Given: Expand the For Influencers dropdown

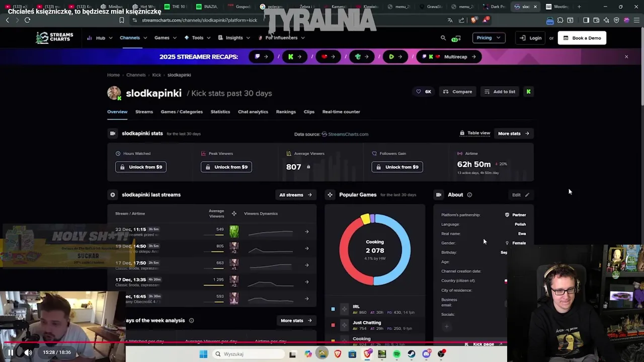Looking at the screenshot, I should point(281,38).
